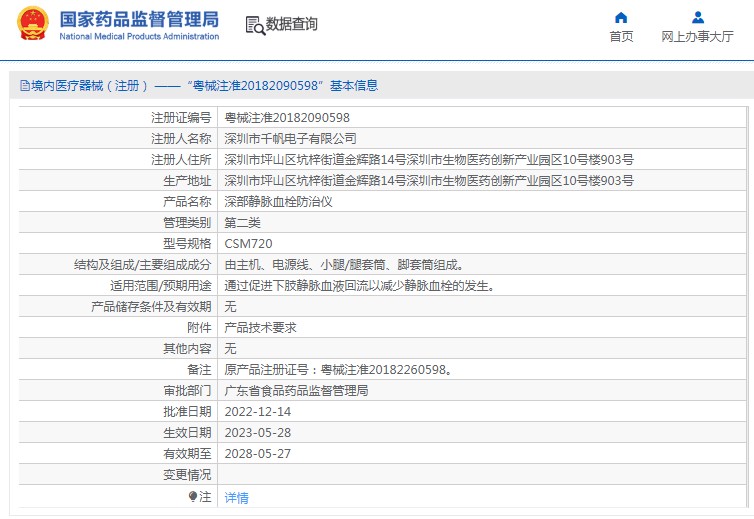Select effective date 2023-05-28

[x=258, y=433]
